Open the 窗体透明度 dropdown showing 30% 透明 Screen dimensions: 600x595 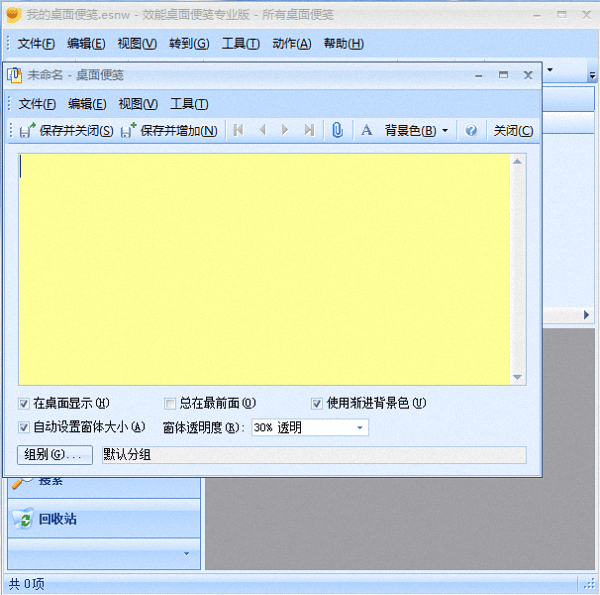(x=310, y=427)
